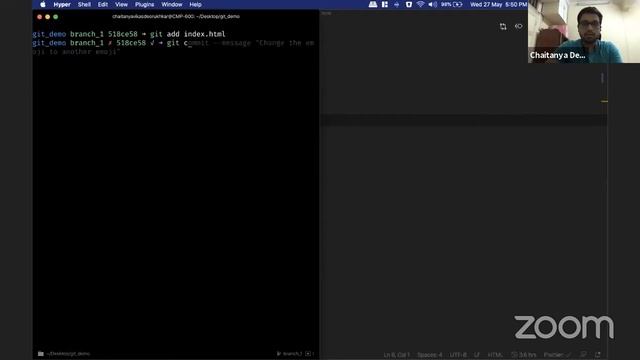Open the Plugins menu
This screenshot has height=360, width=640.
pos(144,4)
